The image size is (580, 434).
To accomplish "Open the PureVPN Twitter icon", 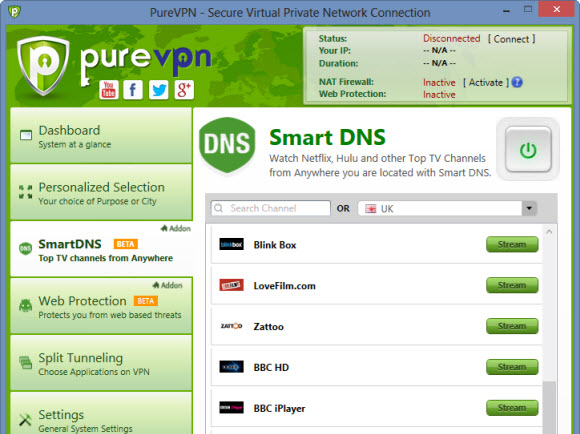I will tap(159, 90).
